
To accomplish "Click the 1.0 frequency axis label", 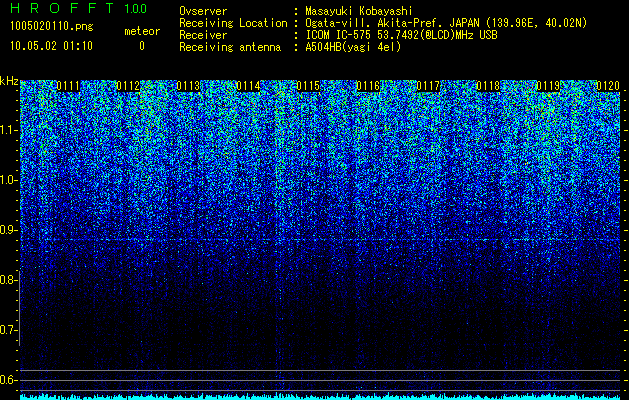I will 8,180.
